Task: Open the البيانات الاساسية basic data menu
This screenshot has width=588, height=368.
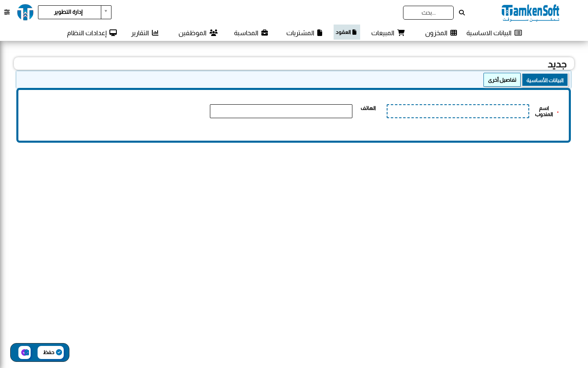Action: pyautogui.click(x=494, y=33)
